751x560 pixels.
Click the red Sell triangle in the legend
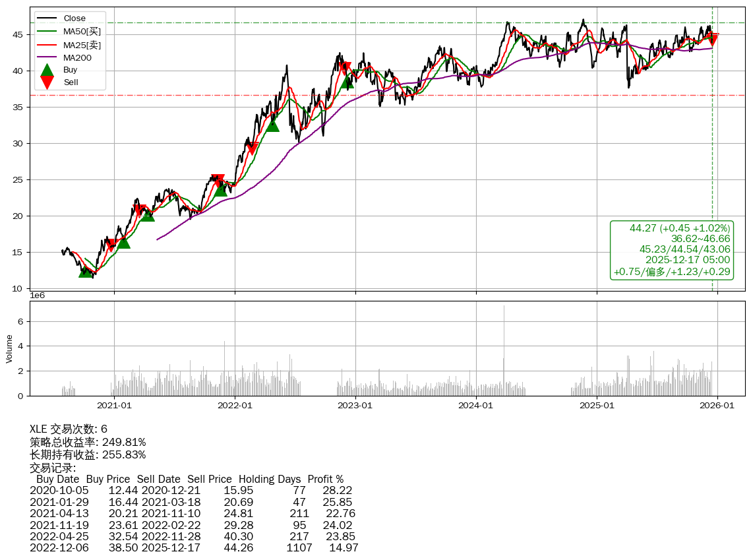click(47, 82)
